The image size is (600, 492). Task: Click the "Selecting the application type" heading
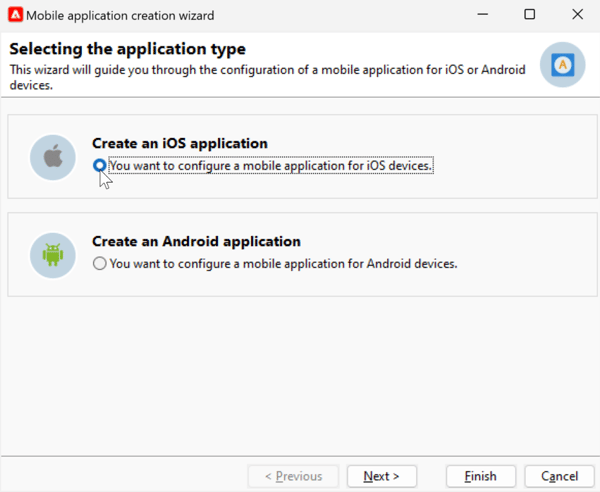pos(127,49)
